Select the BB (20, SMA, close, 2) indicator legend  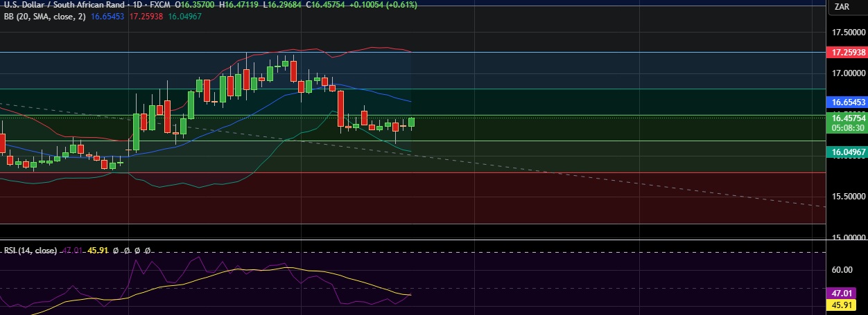tap(44, 16)
